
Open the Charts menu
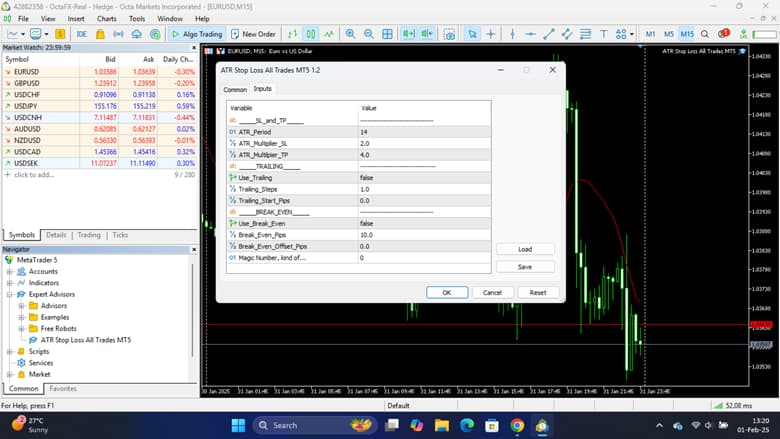(106, 18)
